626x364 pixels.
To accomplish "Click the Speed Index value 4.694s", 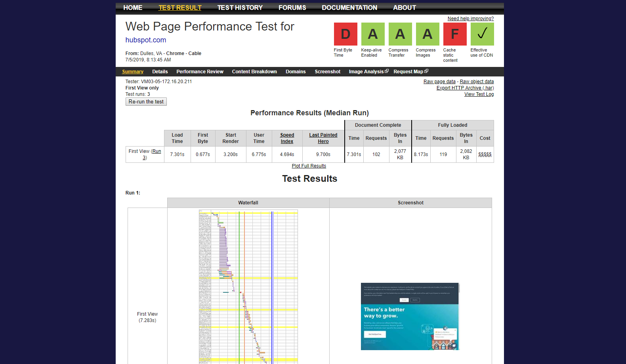I will point(287,154).
